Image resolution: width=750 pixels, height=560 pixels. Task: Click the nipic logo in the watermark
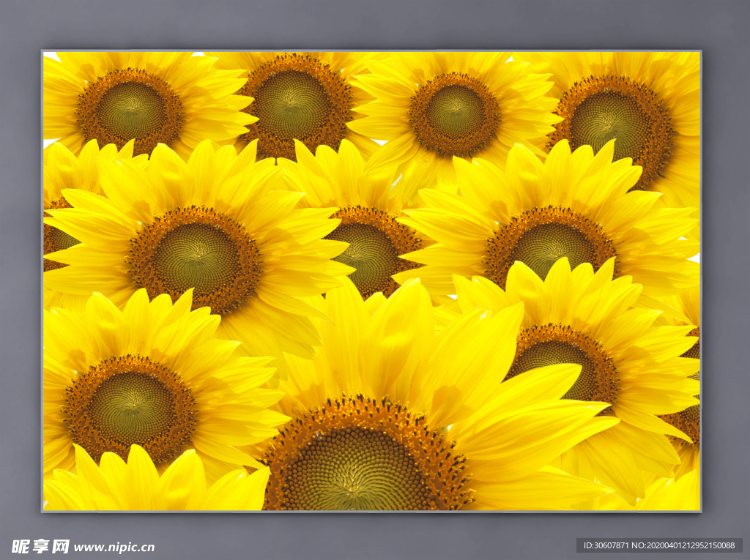[40, 546]
